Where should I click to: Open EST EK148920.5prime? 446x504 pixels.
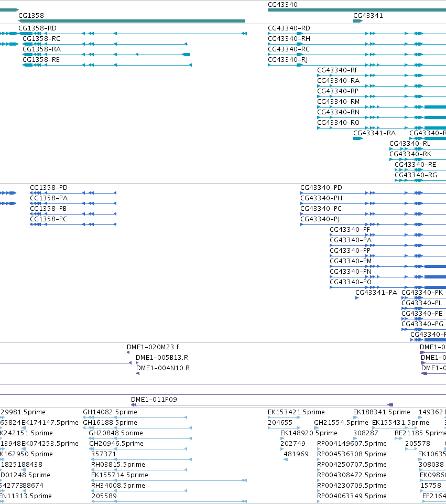(309, 433)
